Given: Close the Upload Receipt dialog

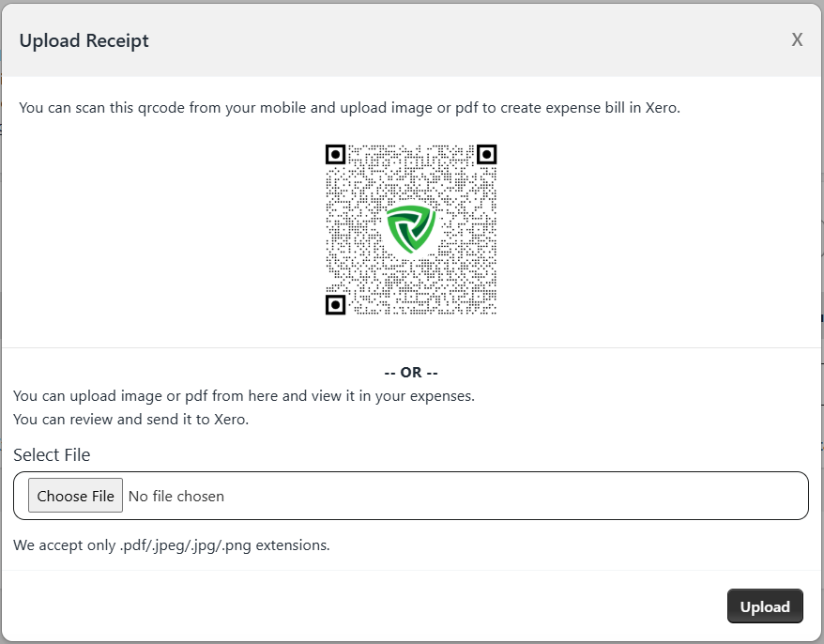Looking at the screenshot, I should (797, 39).
